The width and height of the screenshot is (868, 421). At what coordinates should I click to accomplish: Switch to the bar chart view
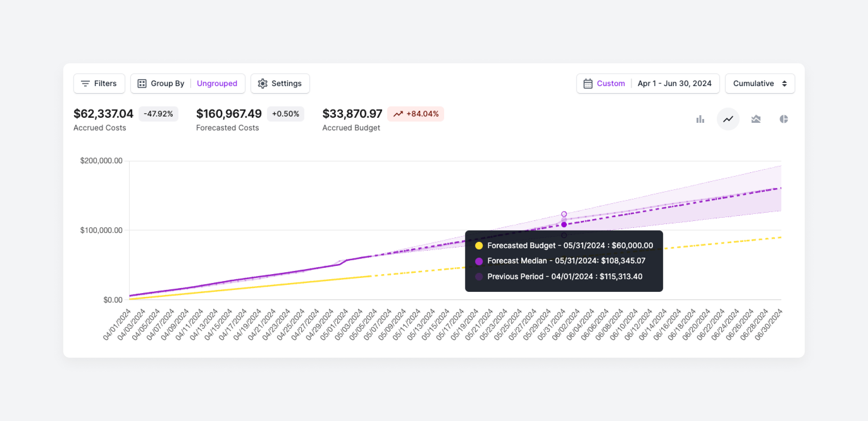[x=701, y=119]
